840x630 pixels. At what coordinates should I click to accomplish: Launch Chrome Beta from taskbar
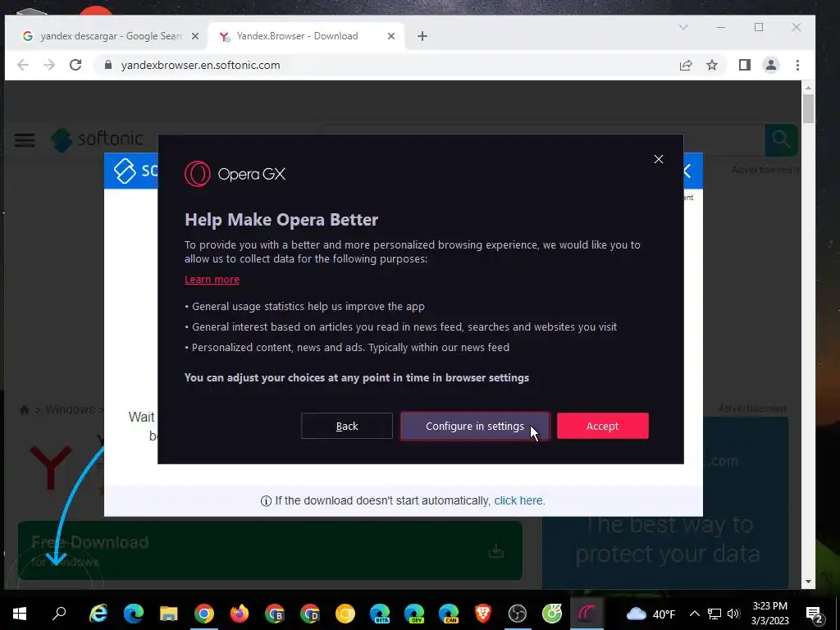coord(275,614)
